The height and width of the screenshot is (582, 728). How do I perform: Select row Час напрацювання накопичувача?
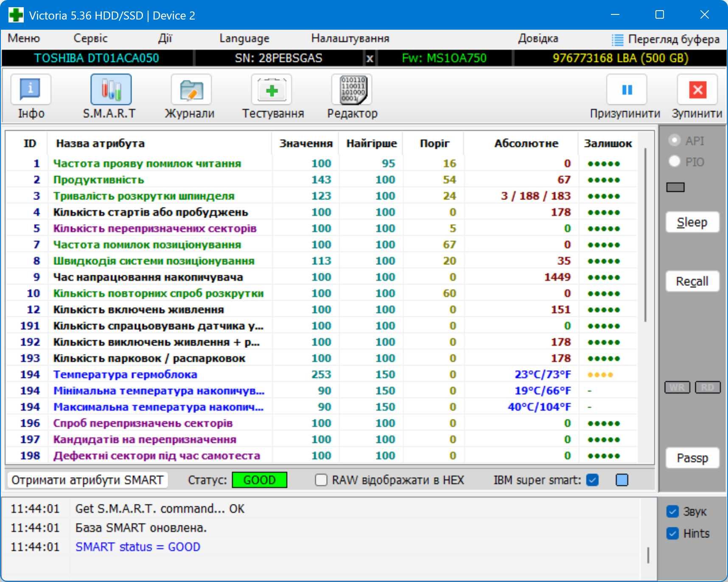(x=322, y=277)
